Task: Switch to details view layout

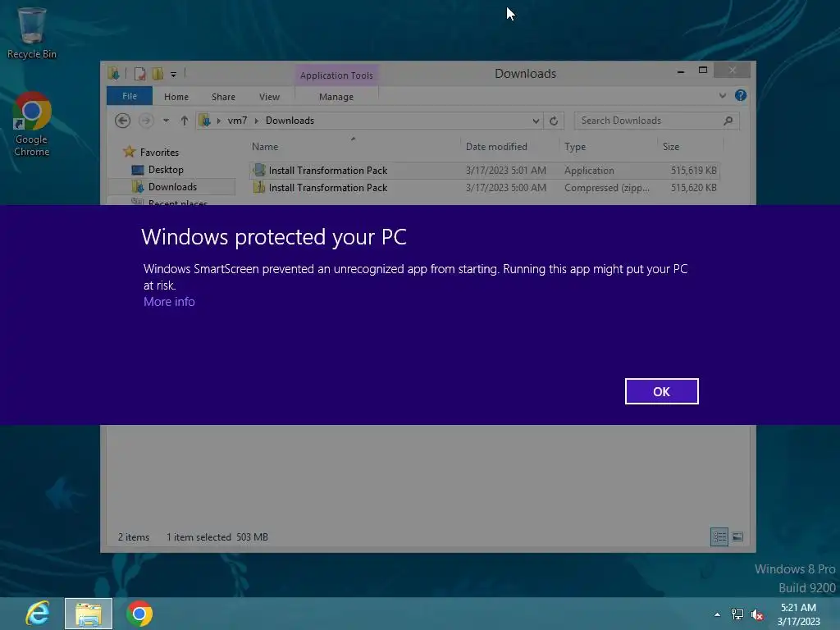Action: 719,536
